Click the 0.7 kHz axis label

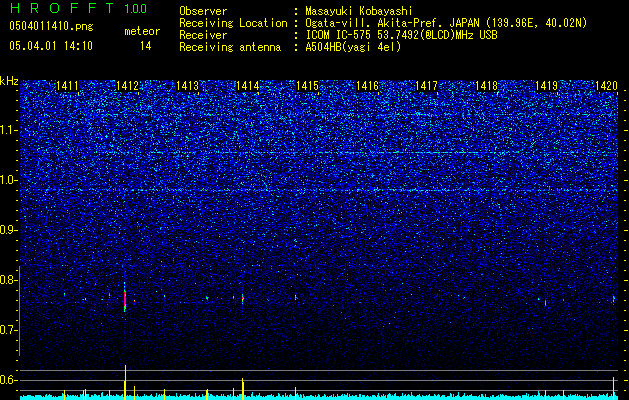coord(9,330)
